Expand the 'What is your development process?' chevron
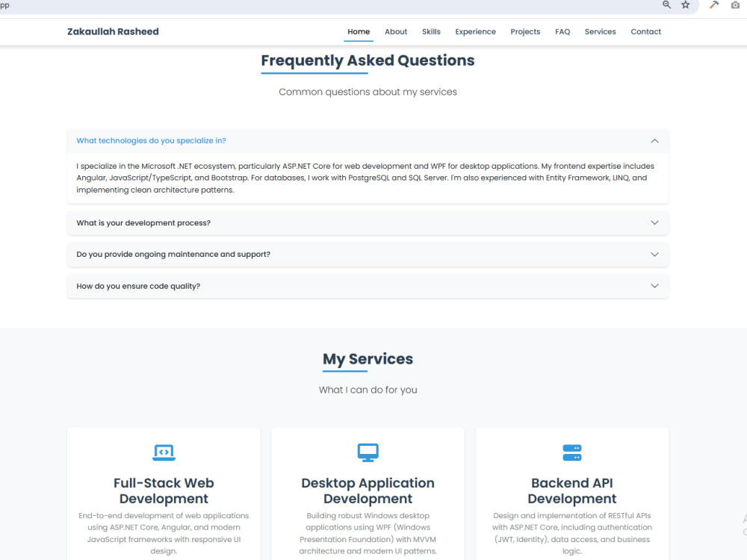Viewport: 747px width, 560px height. pyautogui.click(x=654, y=223)
